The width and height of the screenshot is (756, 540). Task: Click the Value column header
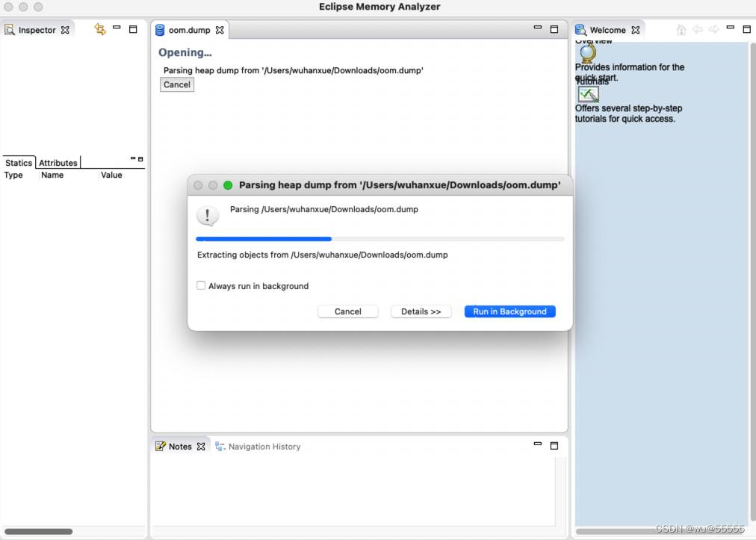point(111,175)
